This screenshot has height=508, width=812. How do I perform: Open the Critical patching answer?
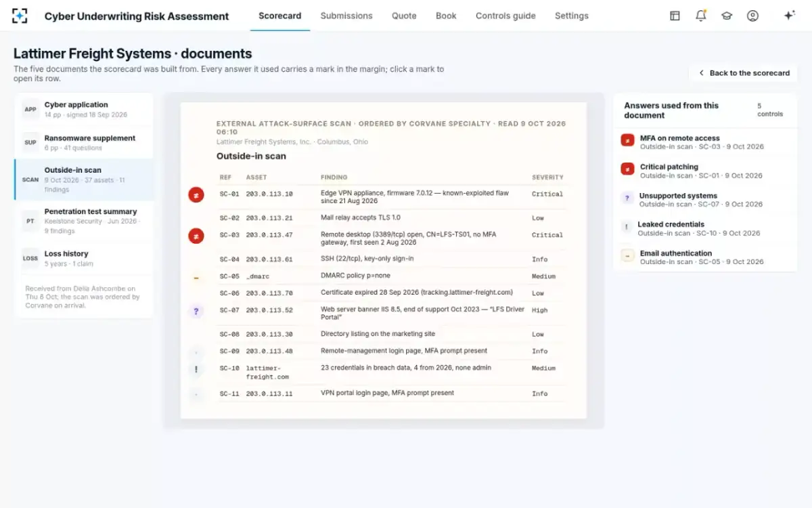[x=705, y=171]
